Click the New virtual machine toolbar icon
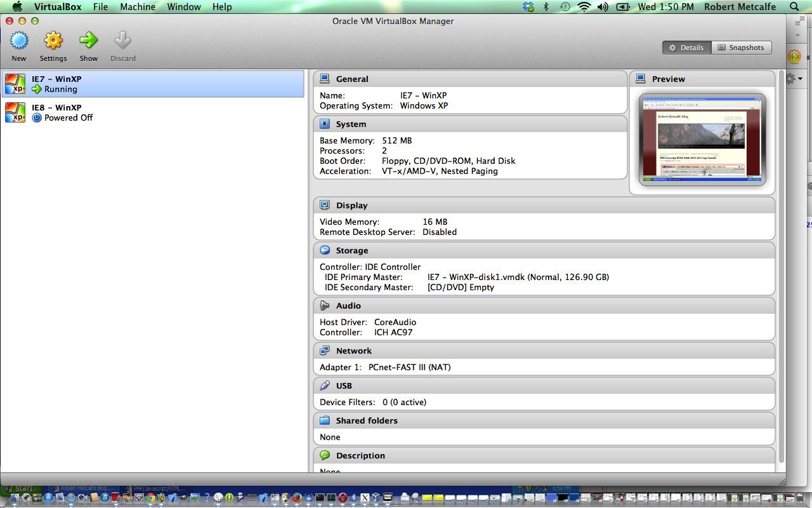Viewport: 812px width, 508px height. pos(19,41)
